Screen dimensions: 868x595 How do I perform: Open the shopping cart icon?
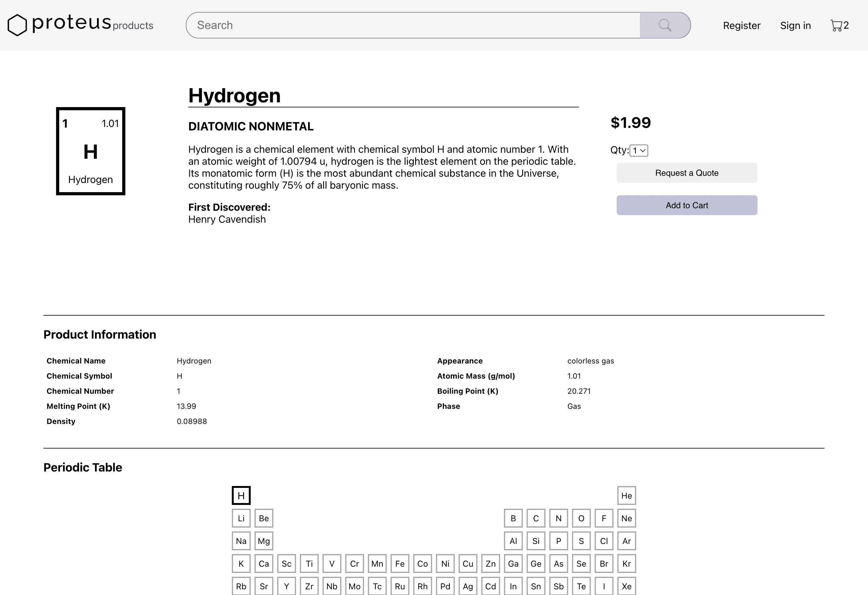(x=836, y=26)
